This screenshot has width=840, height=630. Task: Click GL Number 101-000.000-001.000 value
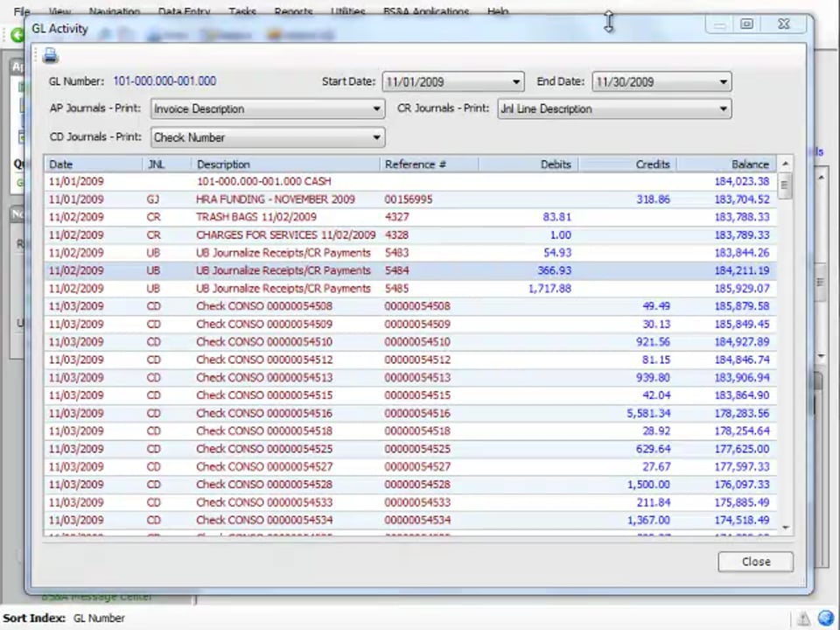(x=164, y=81)
